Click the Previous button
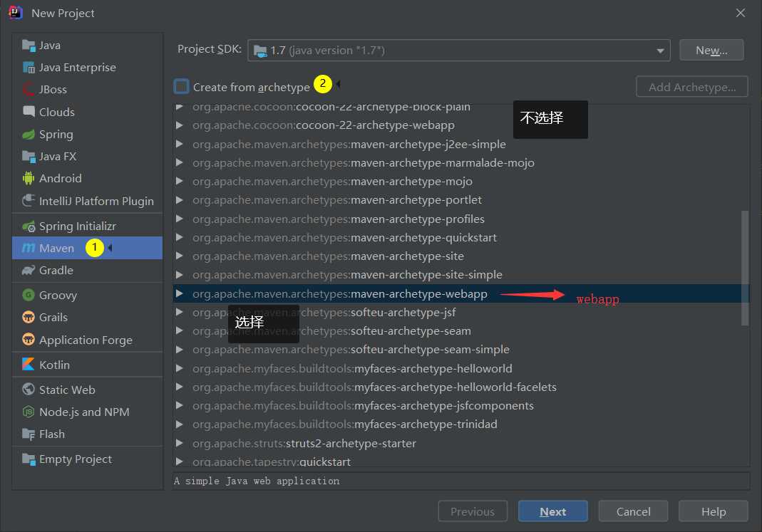Image resolution: width=762 pixels, height=532 pixels. click(x=473, y=511)
